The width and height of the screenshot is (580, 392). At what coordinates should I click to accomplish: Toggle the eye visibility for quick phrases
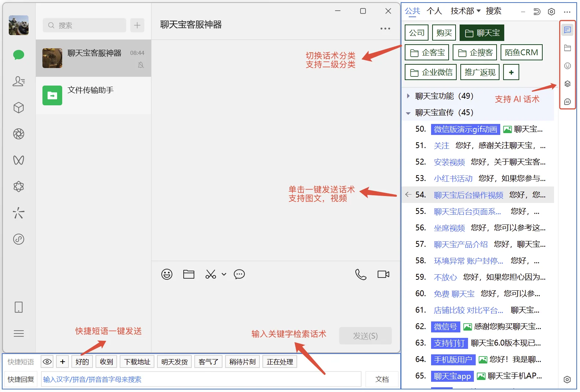[47, 362]
